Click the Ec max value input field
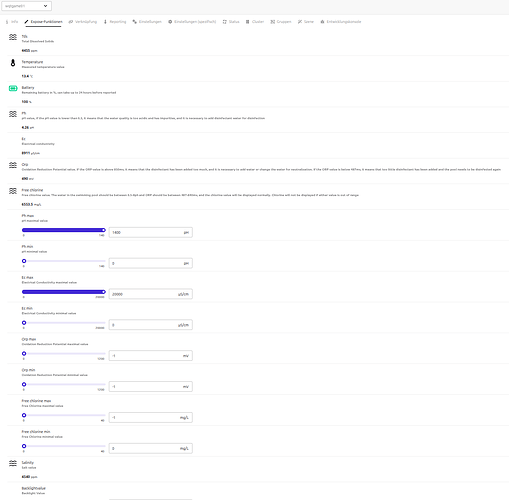 (151, 294)
